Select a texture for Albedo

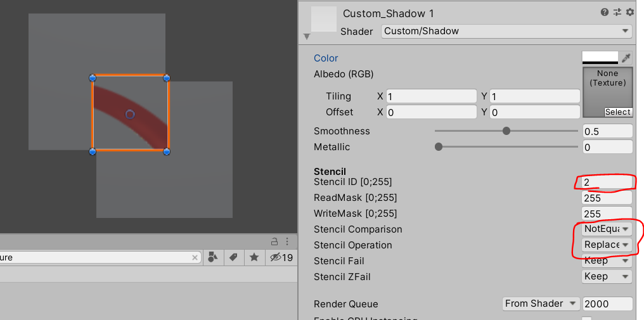click(x=617, y=112)
